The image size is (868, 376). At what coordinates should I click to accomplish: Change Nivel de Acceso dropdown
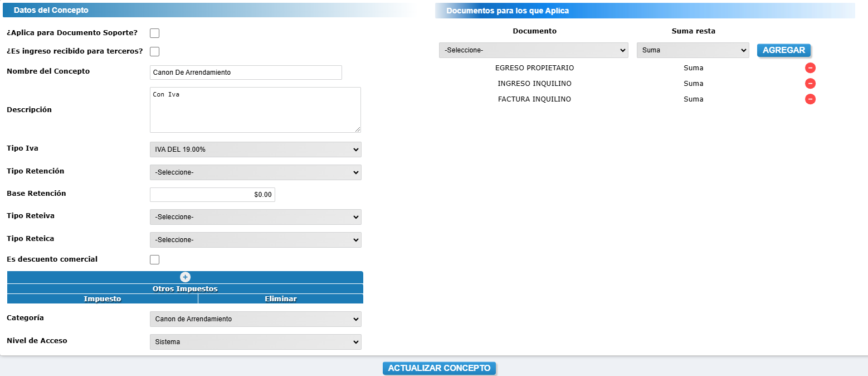255,342
